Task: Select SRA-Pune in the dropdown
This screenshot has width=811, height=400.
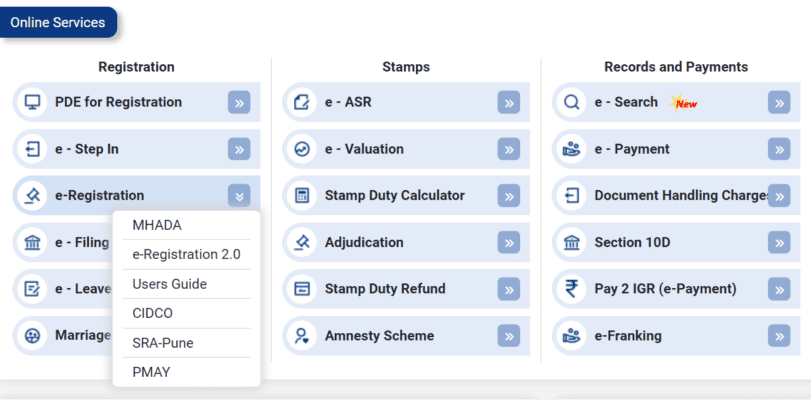Action: (163, 343)
